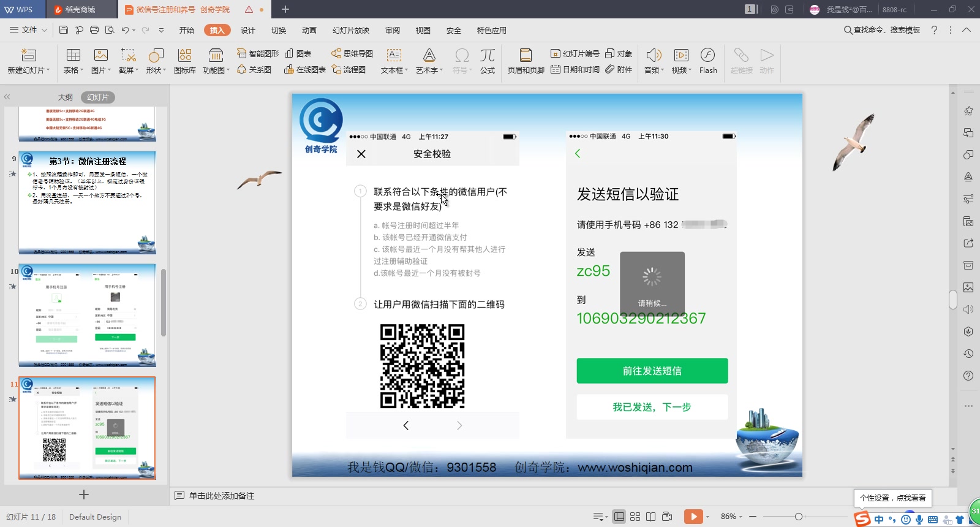Viewport: 980px width, 527px height.
Task: Insert WordArt (艺术字)
Action: [429, 61]
